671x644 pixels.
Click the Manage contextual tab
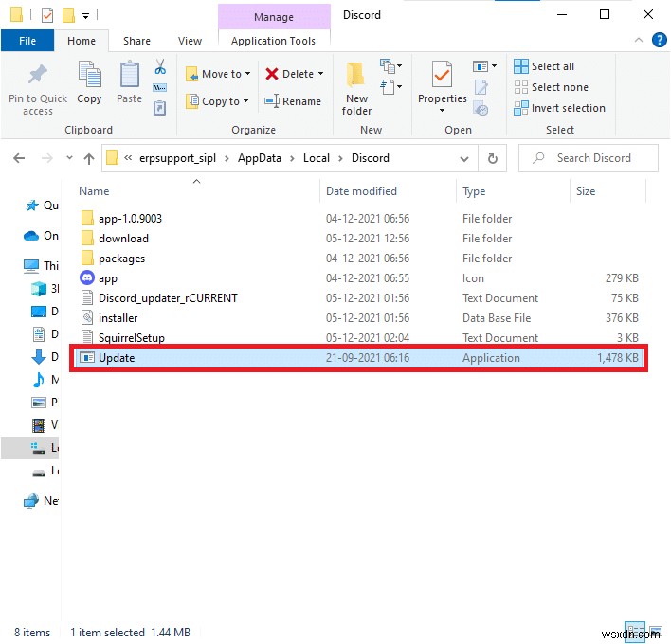pyautogui.click(x=274, y=17)
